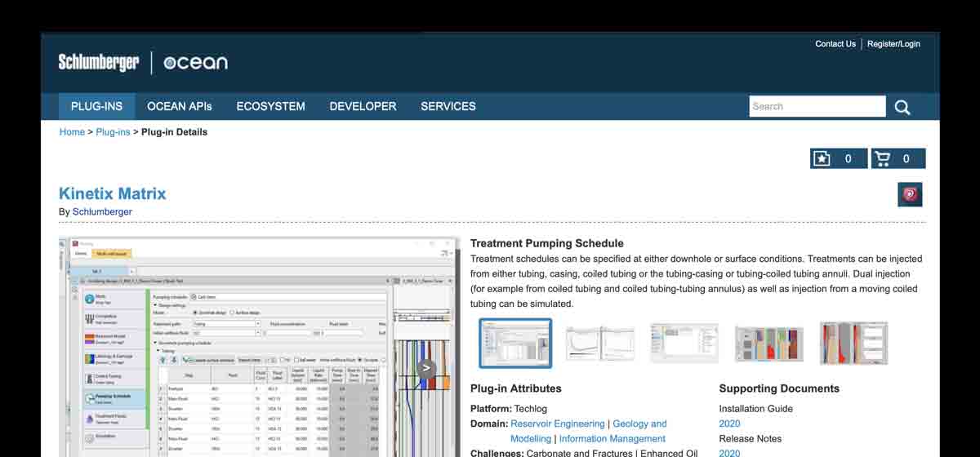Click the Schlumberger logo
Image resolution: width=980 pixels, height=457 pixels.
99,62
